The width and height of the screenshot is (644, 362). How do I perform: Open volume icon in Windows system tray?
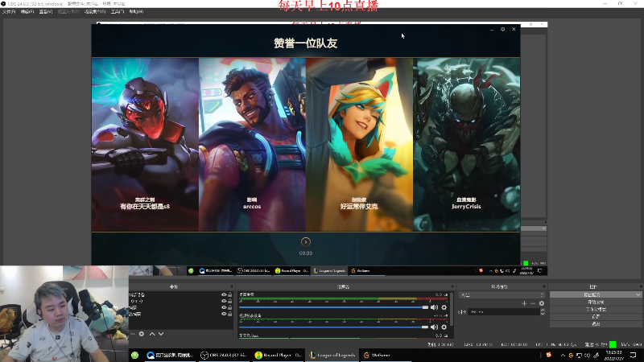(x=588, y=356)
